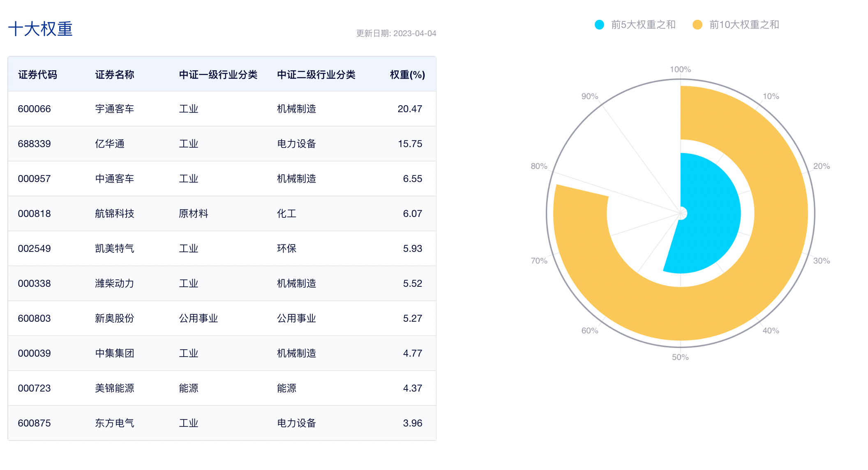Select the stock name 宇通客车
868x470 pixels.
[115, 109]
